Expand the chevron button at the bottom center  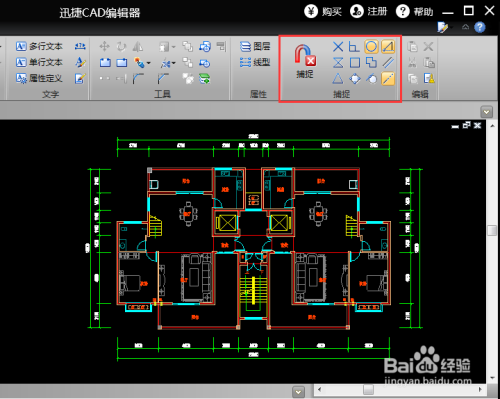298,392
